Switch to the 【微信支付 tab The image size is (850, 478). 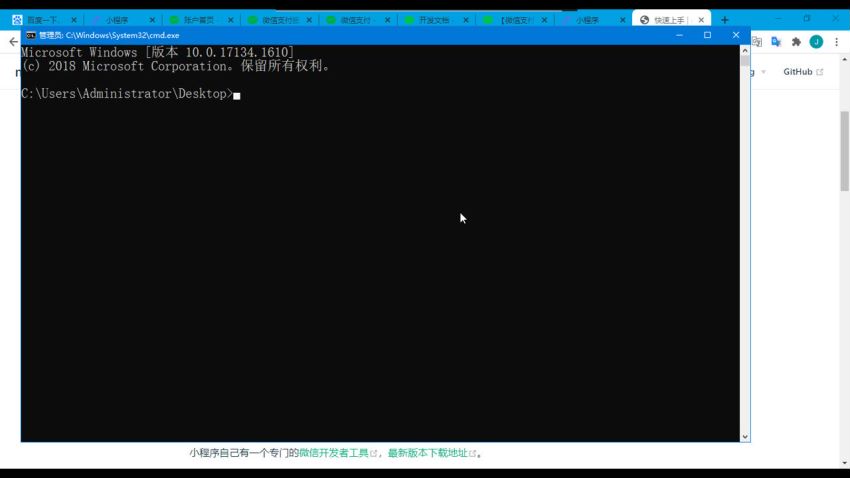click(513, 20)
